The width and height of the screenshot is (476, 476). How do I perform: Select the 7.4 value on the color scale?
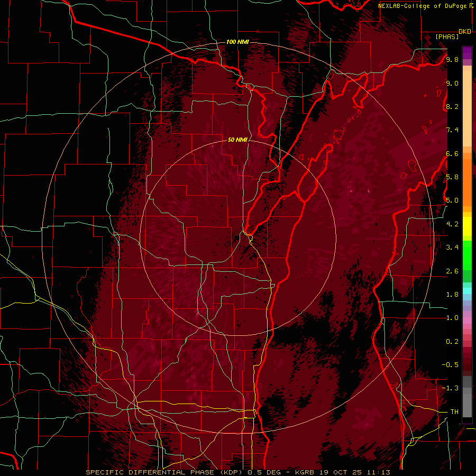click(452, 130)
